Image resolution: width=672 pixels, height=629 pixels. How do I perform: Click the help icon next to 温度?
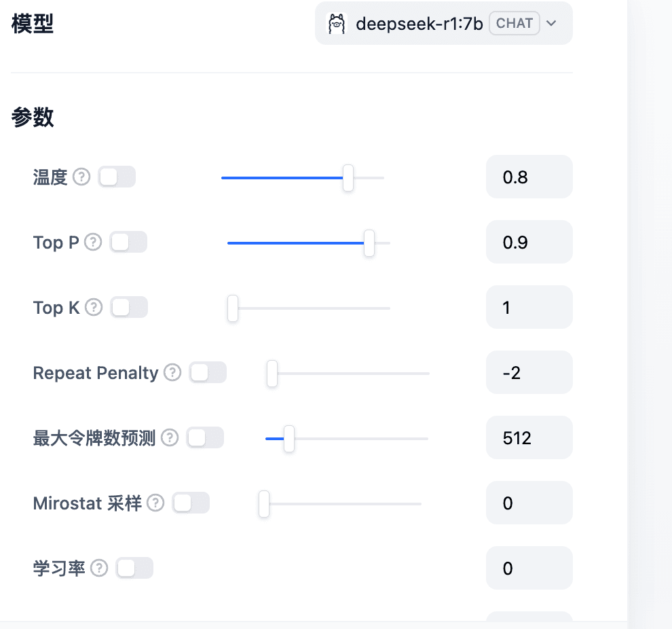click(81, 177)
